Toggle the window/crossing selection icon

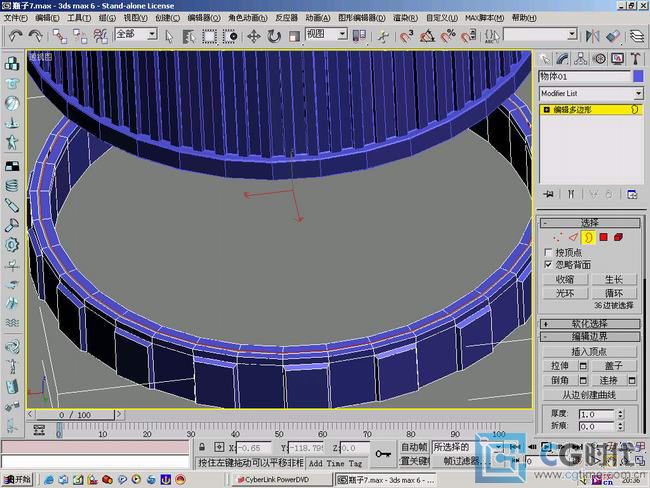(230, 36)
